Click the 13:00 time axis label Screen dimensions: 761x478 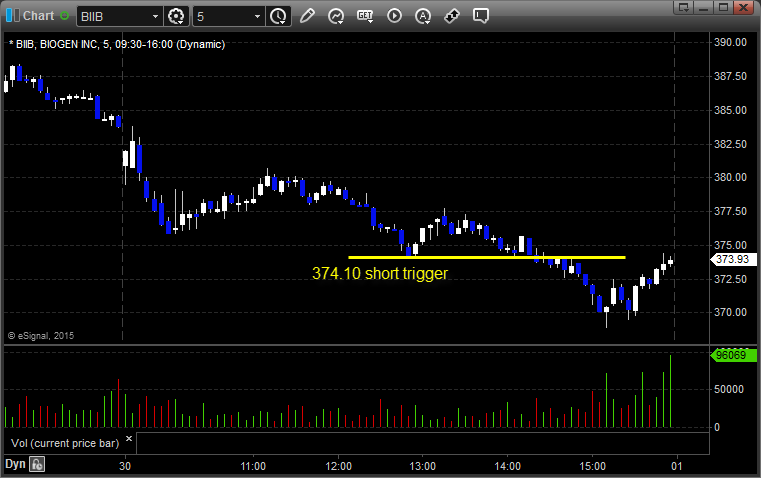(x=423, y=466)
